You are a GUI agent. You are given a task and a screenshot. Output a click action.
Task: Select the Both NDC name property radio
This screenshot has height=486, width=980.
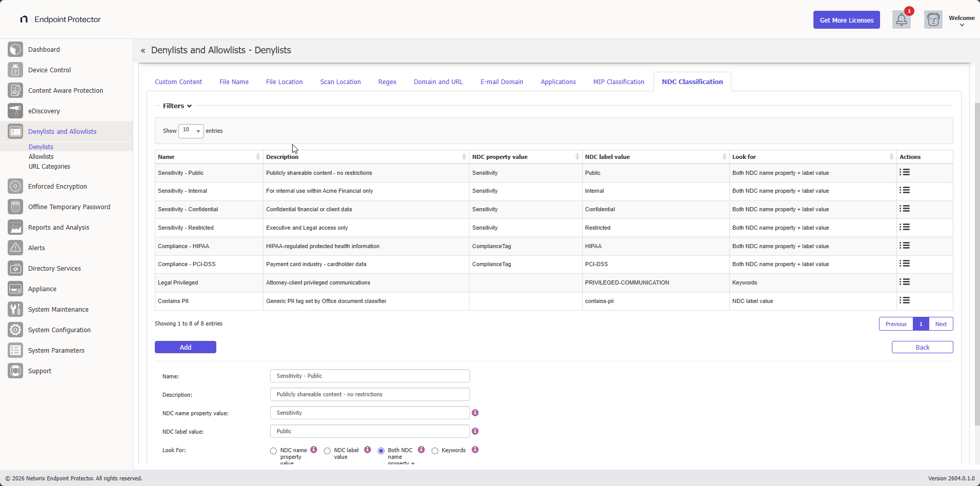click(x=381, y=451)
